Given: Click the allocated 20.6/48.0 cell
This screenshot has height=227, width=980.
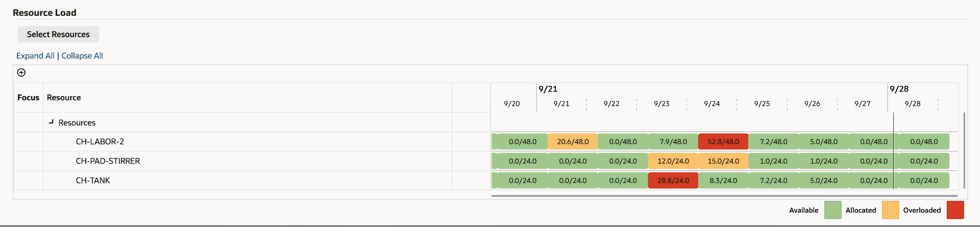Looking at the screenshot, I should tap(573, 142).
